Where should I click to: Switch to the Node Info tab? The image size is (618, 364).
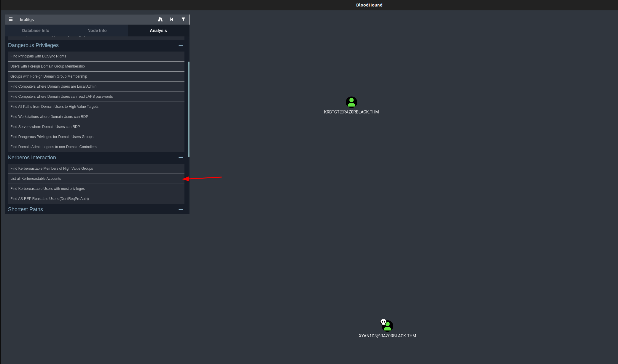(97, 31)
